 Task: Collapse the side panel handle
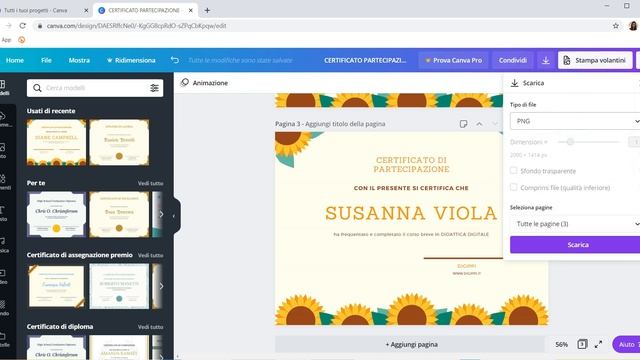[x=174, y=215]
